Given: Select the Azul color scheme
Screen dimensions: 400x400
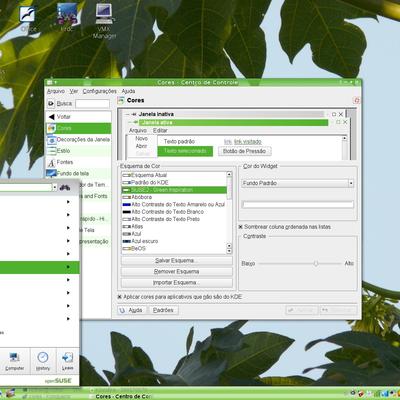Looking at the screenshot, I should 174,234.
